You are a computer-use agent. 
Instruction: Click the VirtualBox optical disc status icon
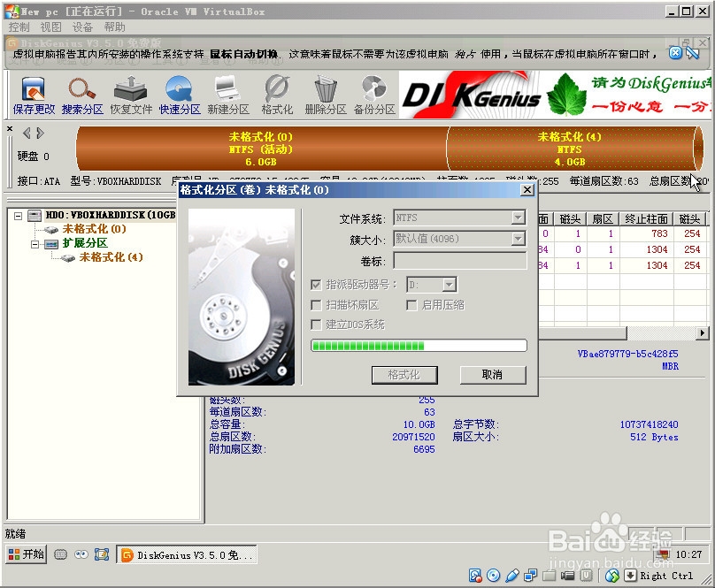494,576
